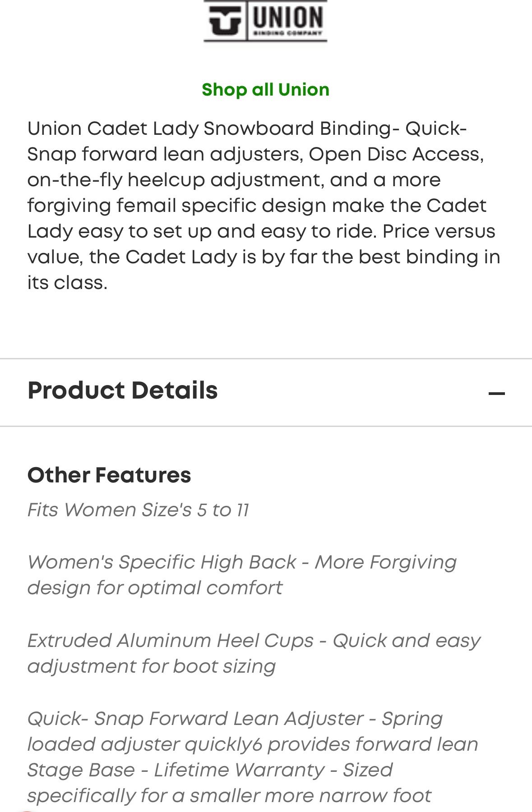Screen dimensions: 532x812
Task: Select the "Other Features" heading
Action: pyautogui.click(x=109, y=475)
